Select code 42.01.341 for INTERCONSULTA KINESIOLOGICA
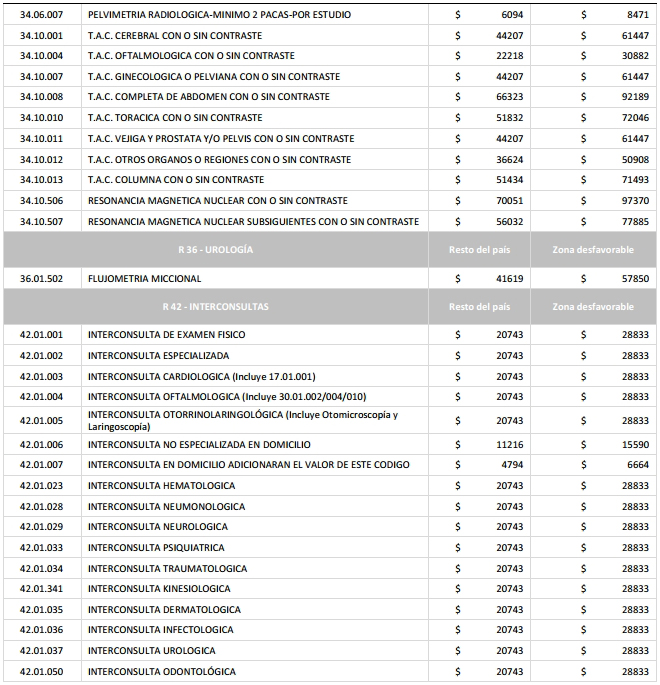 click(41, 589)
